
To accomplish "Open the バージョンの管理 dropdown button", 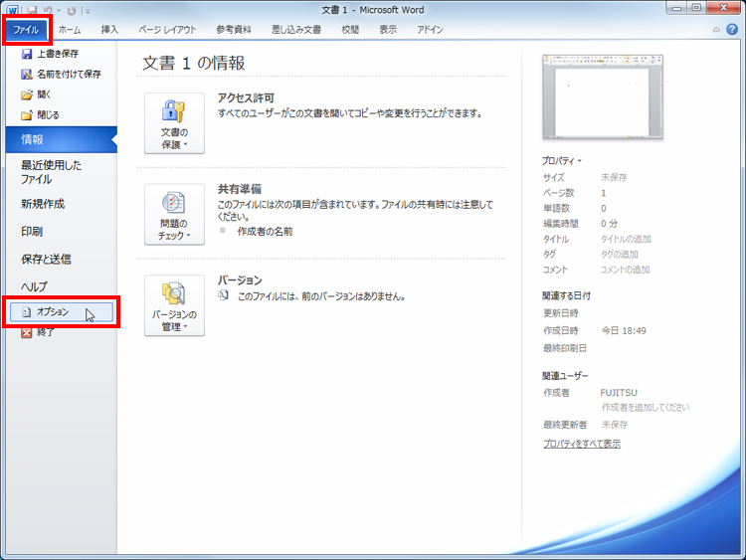I will pyautogui.click(x=174, y=305).
